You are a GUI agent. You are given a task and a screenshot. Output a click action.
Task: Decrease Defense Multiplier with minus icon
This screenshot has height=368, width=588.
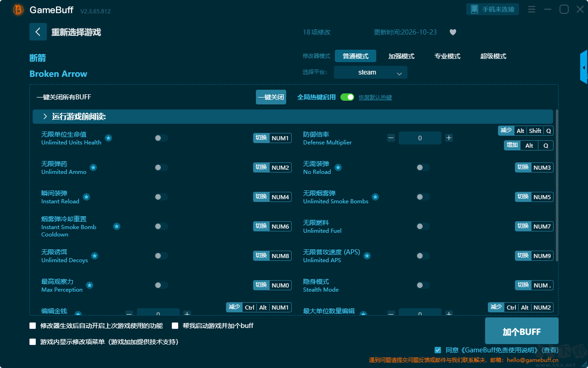click(x=391, y=138)
